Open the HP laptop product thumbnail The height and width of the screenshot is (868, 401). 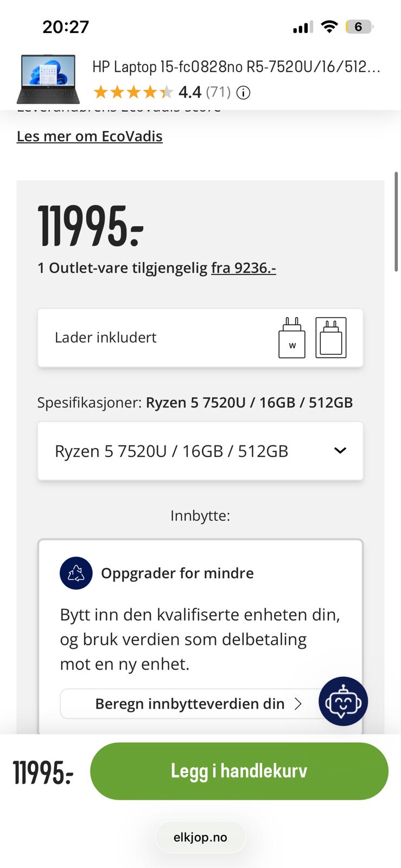[48, 79]
